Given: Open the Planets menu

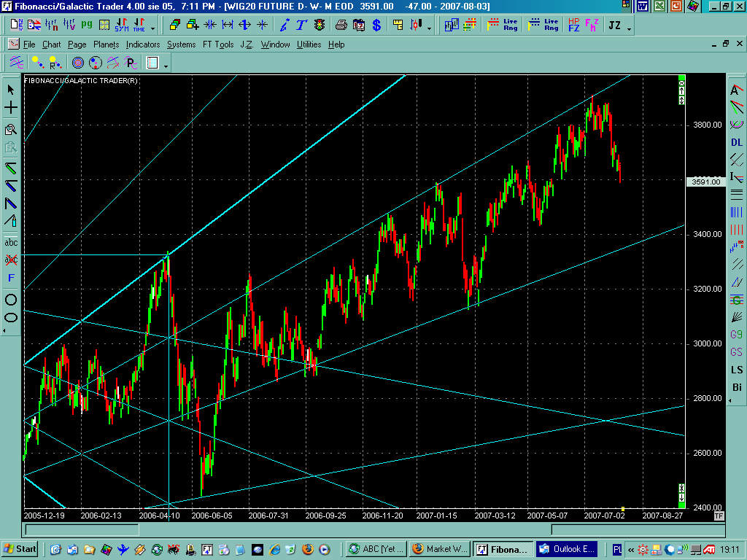Looking at the screenshot, I should click(107, 44).
